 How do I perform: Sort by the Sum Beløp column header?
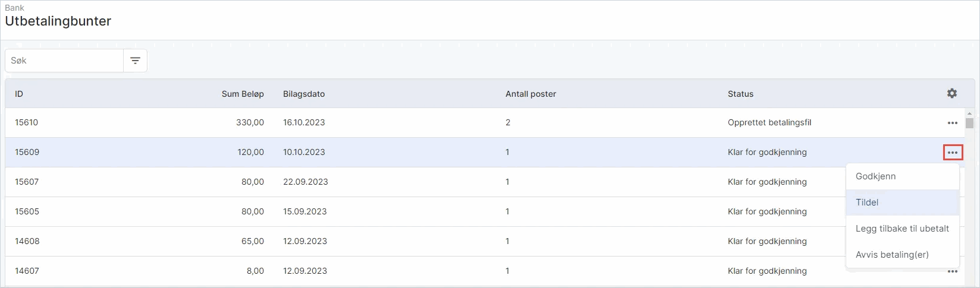coord(243,94)
